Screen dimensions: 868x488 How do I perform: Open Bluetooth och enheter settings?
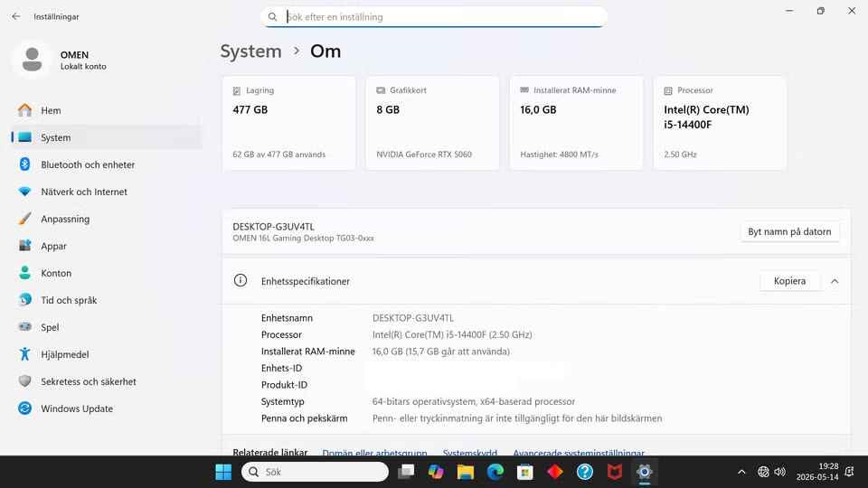click(x=105, y=164)
